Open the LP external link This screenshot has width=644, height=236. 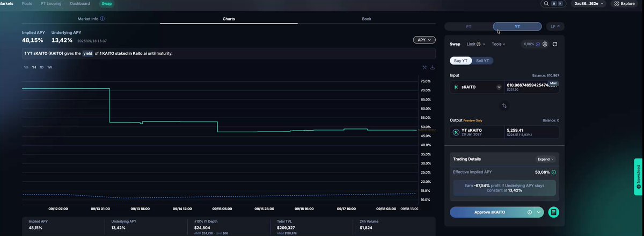pyautogui.click(x=555, y=26)
